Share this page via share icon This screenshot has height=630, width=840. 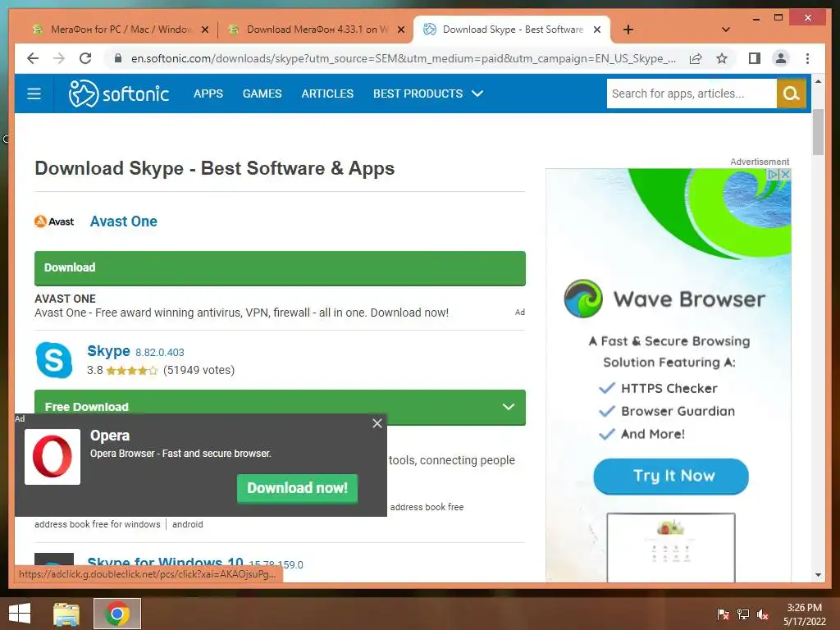click(696, 58)
